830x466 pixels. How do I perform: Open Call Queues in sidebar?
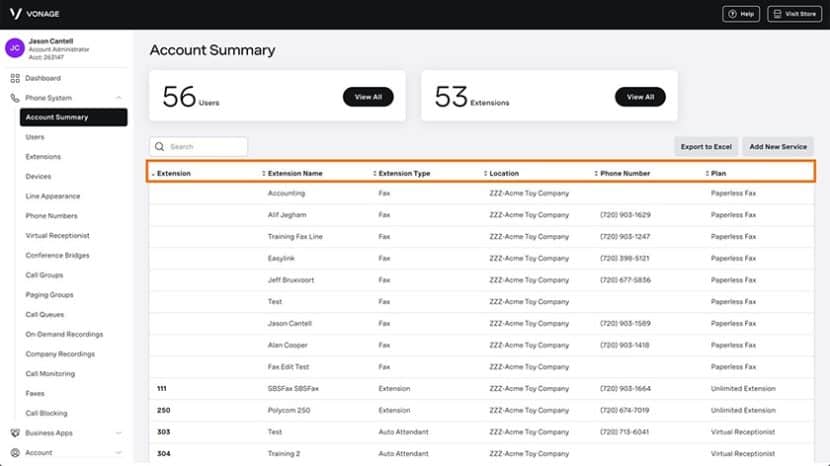point(45,315)
